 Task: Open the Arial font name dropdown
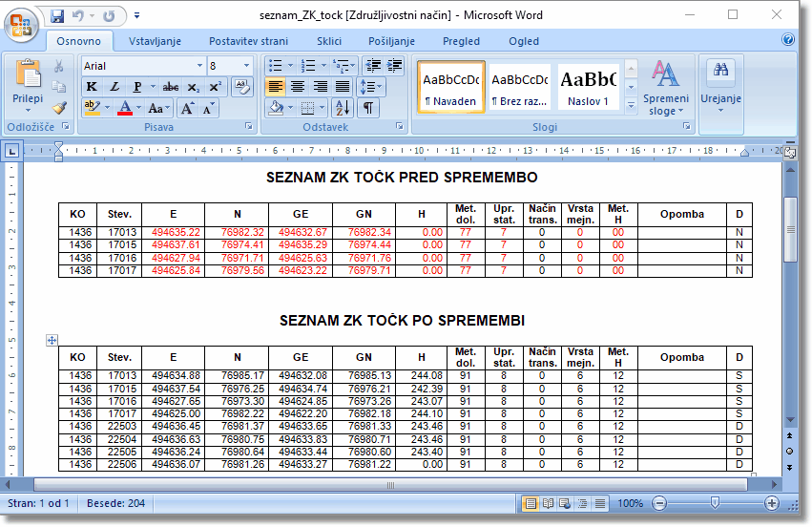pos(199,66)
